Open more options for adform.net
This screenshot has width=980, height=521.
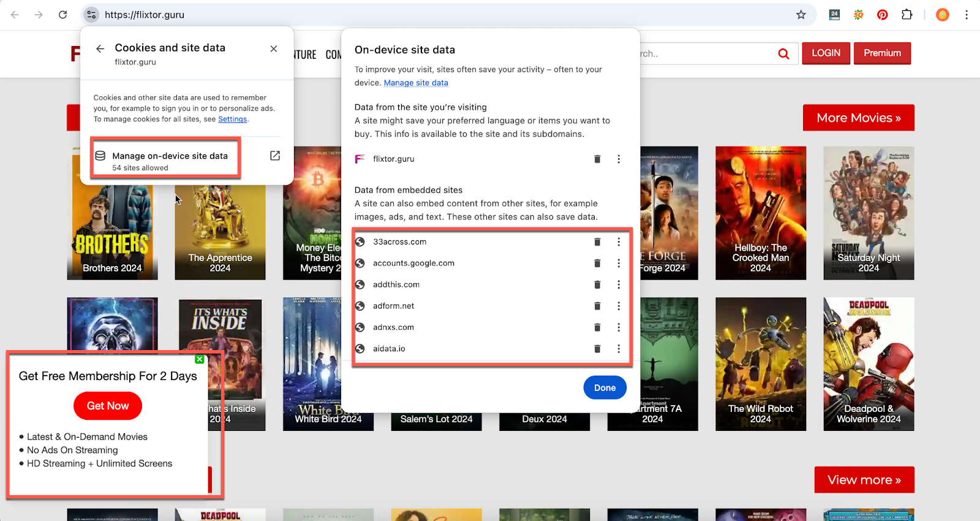619,306
